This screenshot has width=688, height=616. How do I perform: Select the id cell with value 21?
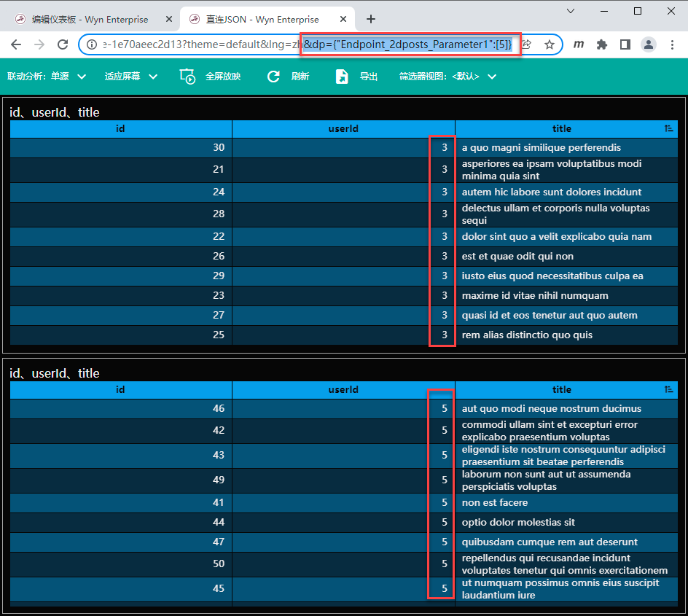pyautogui.click(x=121, y=170)
